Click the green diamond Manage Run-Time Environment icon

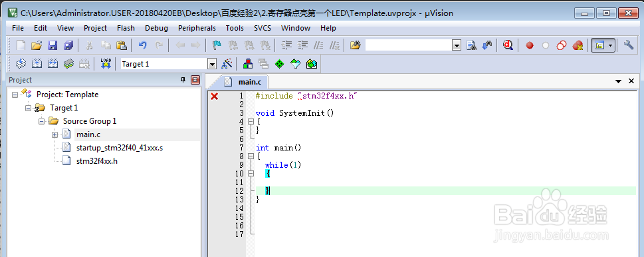click(279, 64)
